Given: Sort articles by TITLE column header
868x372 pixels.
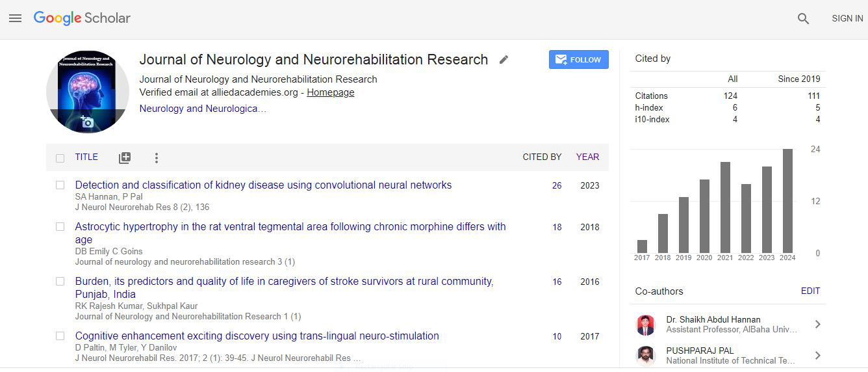Looking at the screenshot, I should pos(86,157).
